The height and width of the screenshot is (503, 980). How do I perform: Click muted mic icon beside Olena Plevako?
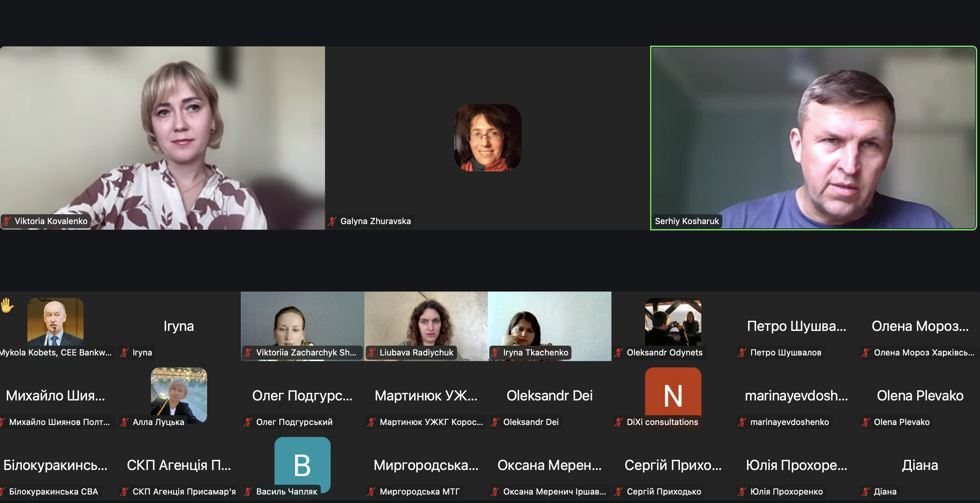click(866, 422)
